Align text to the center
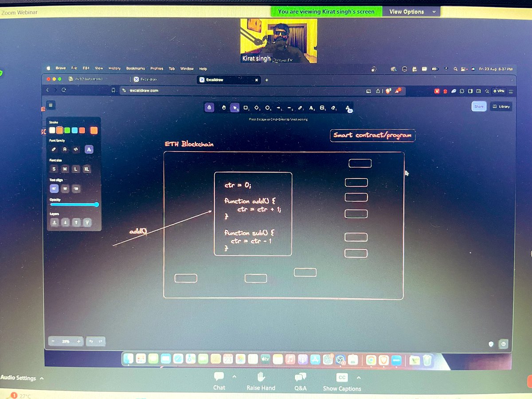 pyautogui.click(x=65, y=188)
